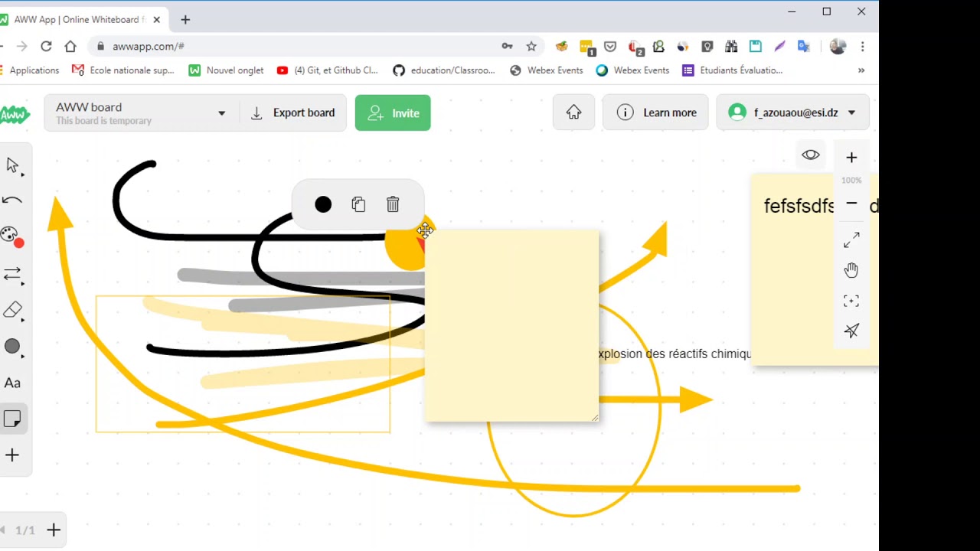Viewport: 980px width, 551px height.
Task: Click the sticky note resize handle corner
Action: (x=593, y=416)
